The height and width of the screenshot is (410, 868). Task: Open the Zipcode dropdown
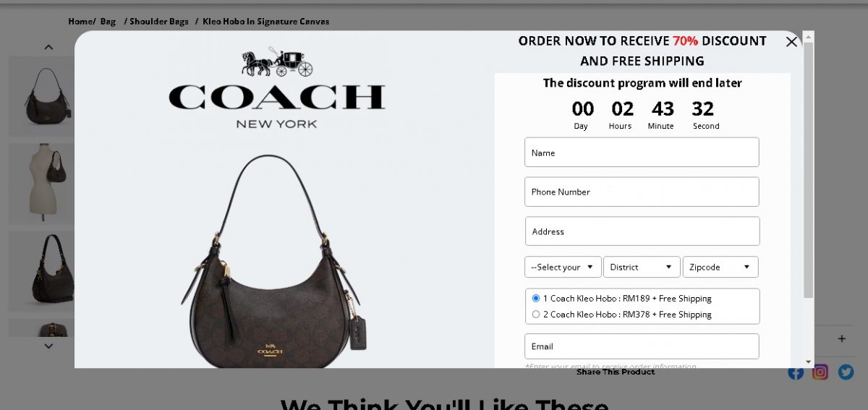tap(720, 267)
